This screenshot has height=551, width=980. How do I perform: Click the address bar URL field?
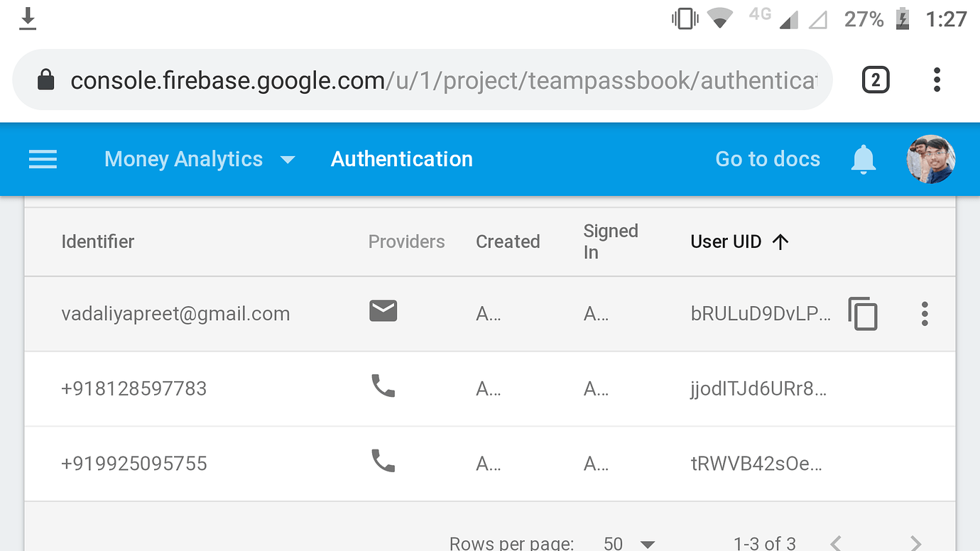426,80
